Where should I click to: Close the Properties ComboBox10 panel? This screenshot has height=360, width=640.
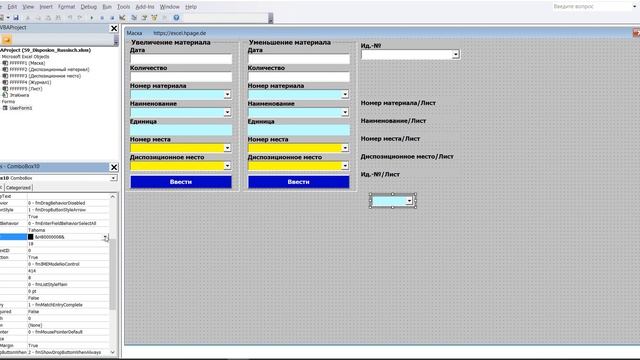[114, 167]
